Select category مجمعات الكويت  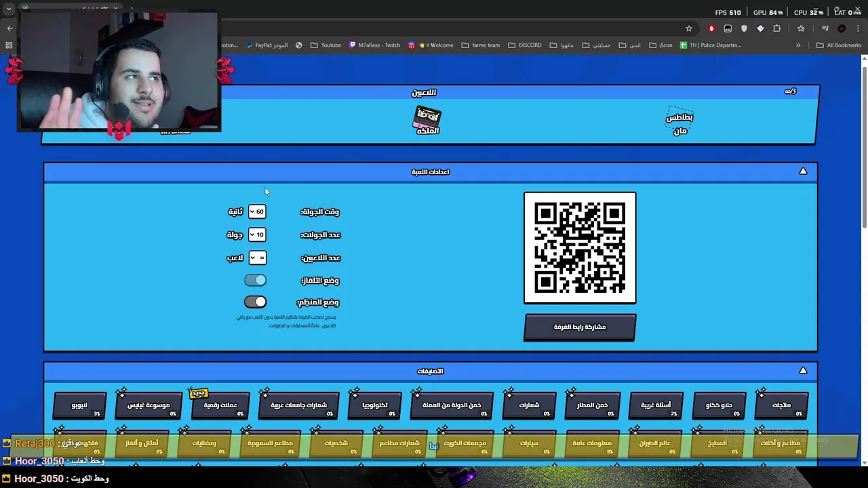click(465, 443)
